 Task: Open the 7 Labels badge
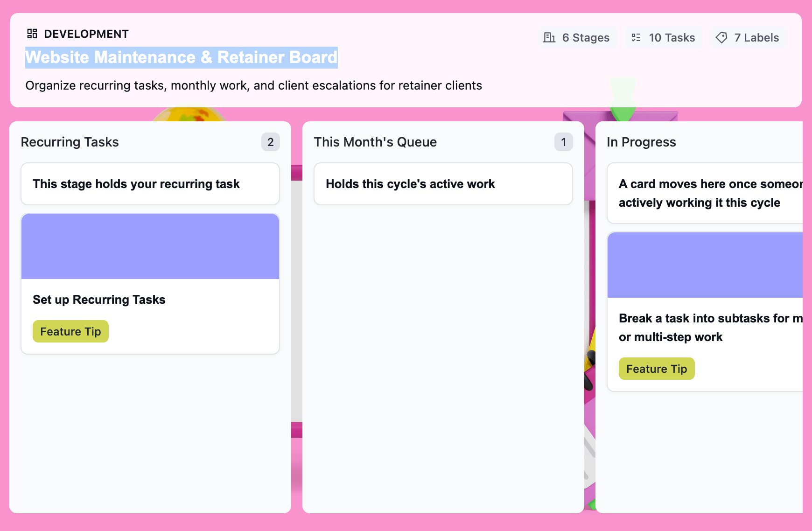coord(748,37)
